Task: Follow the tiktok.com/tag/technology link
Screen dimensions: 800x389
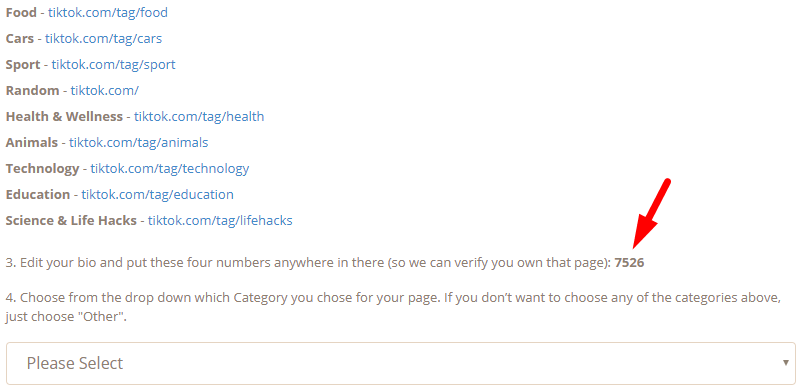Action: [x=170, y=168]
